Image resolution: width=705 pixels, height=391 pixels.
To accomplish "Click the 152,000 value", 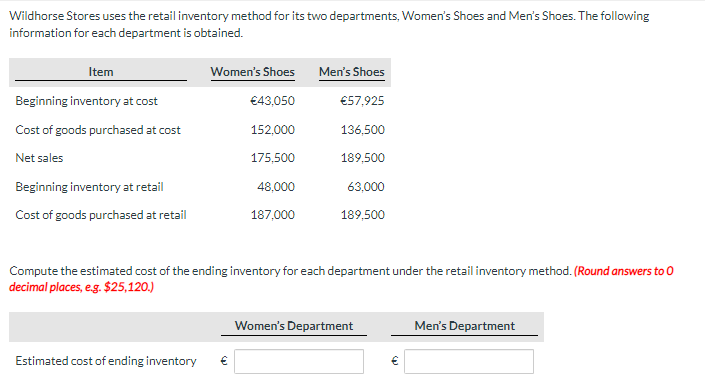I will pos(273,130).
